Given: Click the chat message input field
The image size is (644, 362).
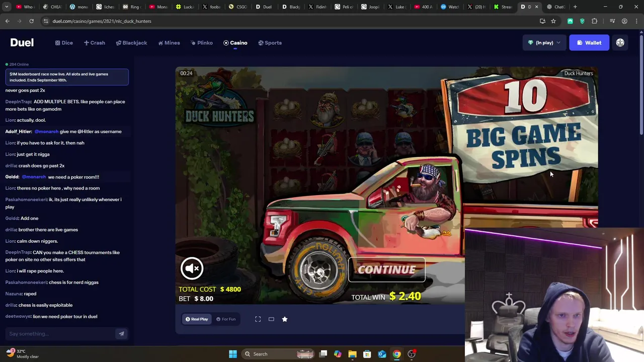Looking at the screenshot, I should tap(60, 334).
